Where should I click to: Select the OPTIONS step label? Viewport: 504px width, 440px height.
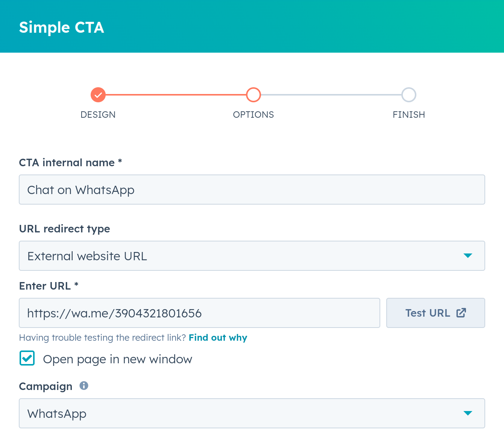(x=254, y=115)
